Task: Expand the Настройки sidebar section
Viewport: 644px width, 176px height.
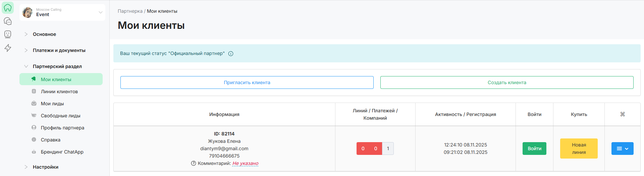Action: click(x=45, y=167)
